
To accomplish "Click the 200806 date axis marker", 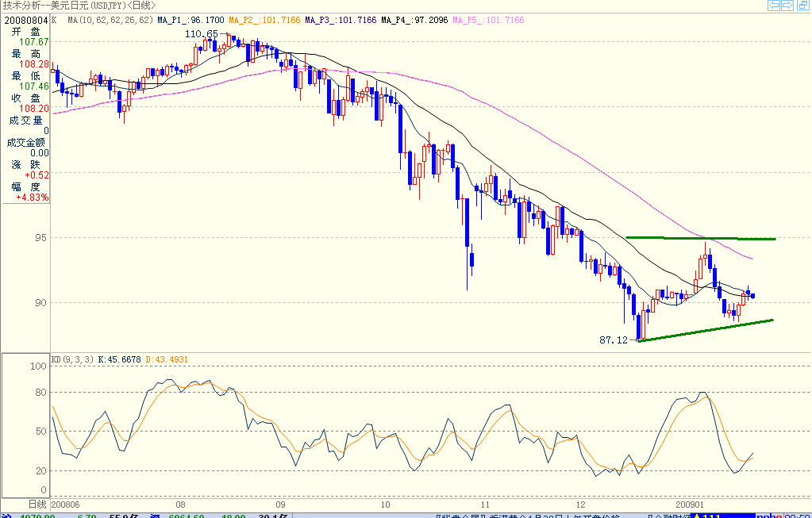I will [x=66, y=505].
